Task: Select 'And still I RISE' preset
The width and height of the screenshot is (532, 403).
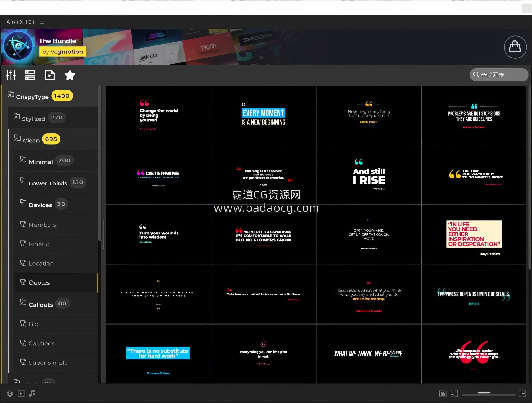Action: tap(369, 175)
